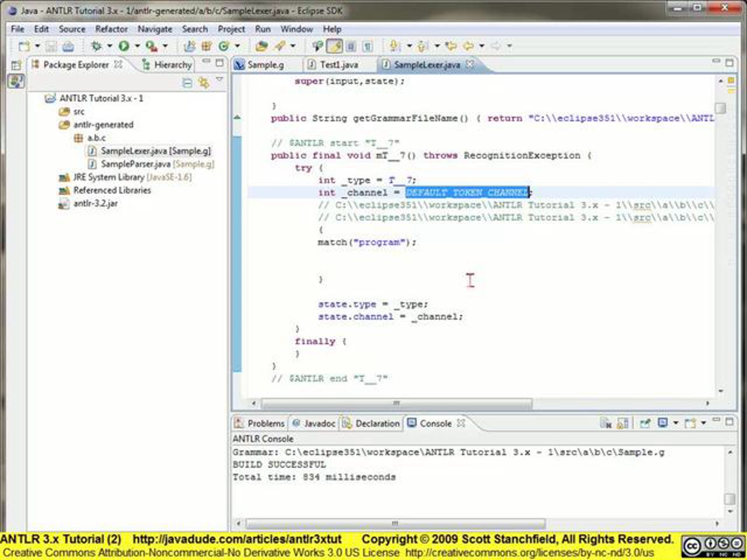The image size is (747, 560).
Task: Click Collapse All in Package Explorer
Action: (187, 83)
